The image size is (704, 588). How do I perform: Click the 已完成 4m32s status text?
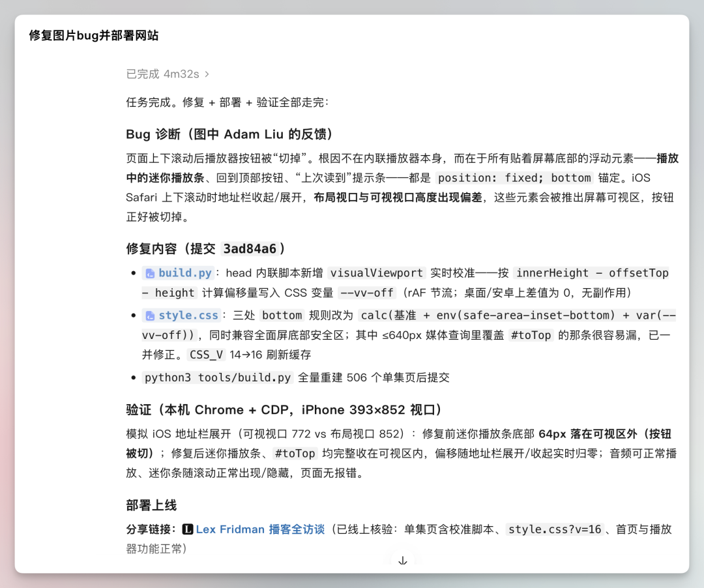tap(162, 74)
